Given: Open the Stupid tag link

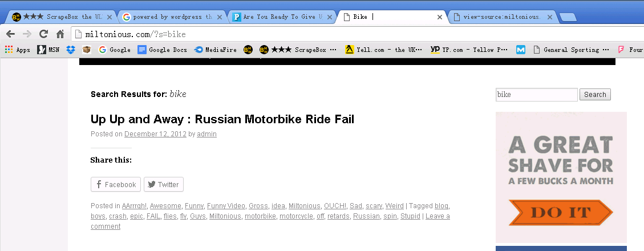Looking at the screenshot, I should [x=410, y=216].
